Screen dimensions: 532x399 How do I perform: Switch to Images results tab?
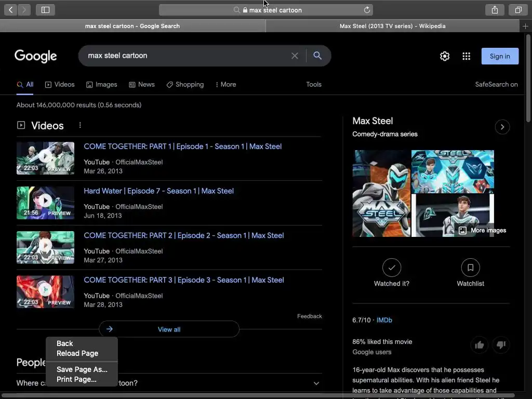pos(101,85)
